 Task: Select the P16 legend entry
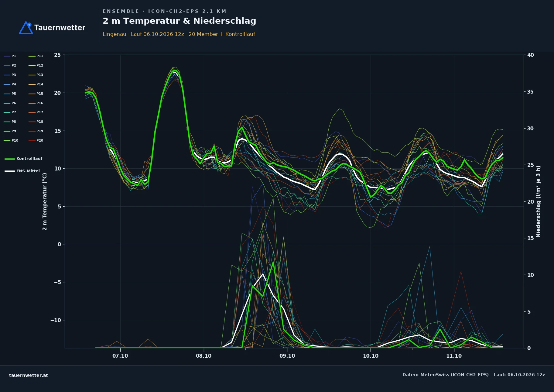pyautogui.click(x=36, y=103)
